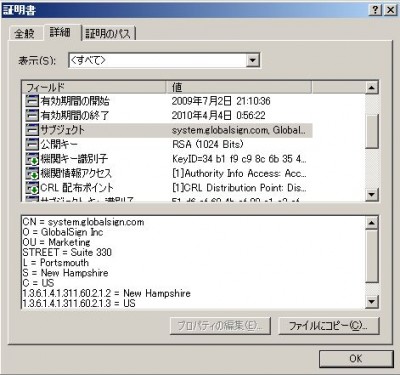Click the ? help button in title bar
This screenshot has height=375, width=400.
click(375, 10)
